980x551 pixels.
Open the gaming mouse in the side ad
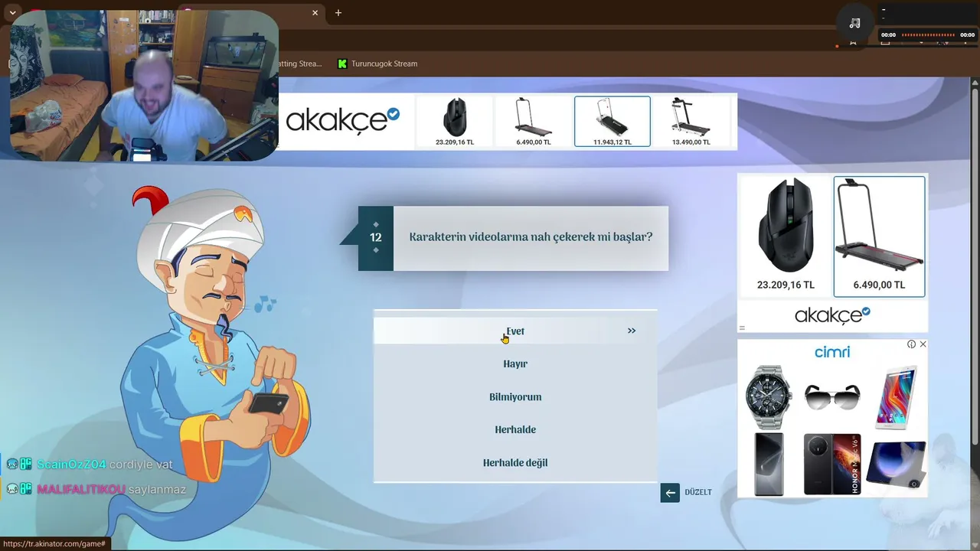(786, 236)
